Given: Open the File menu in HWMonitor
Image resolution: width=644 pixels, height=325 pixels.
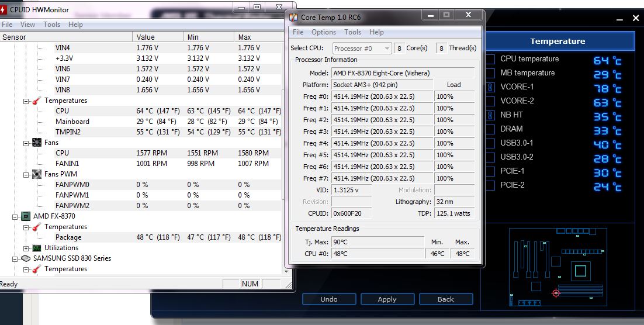Looking at the screenshot, I should 7,25.
